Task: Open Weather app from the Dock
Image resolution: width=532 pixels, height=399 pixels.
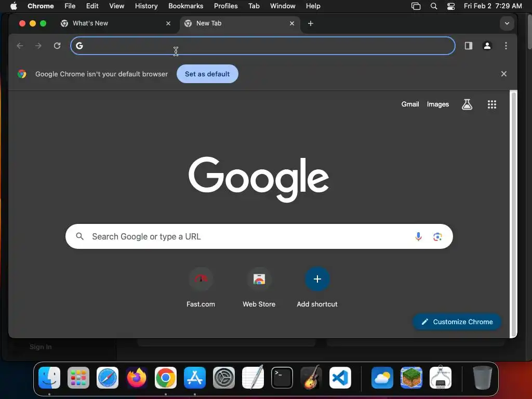Action: point(382,378)
